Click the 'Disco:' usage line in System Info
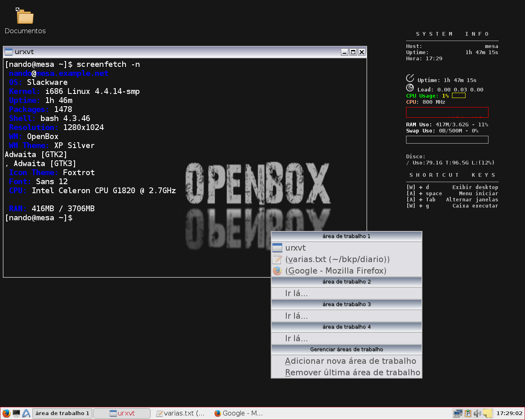 pos(450,163)
